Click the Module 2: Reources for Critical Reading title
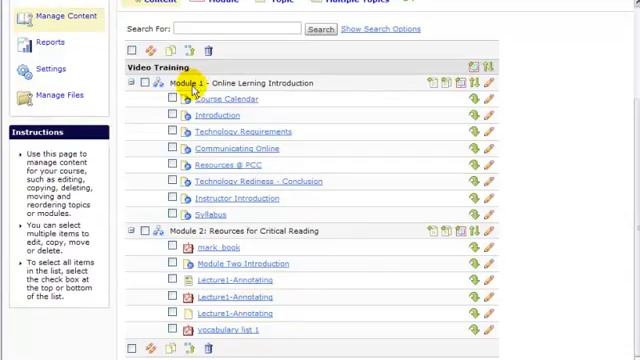This screenshot has width=640, height=360. (x=244, y=231)
